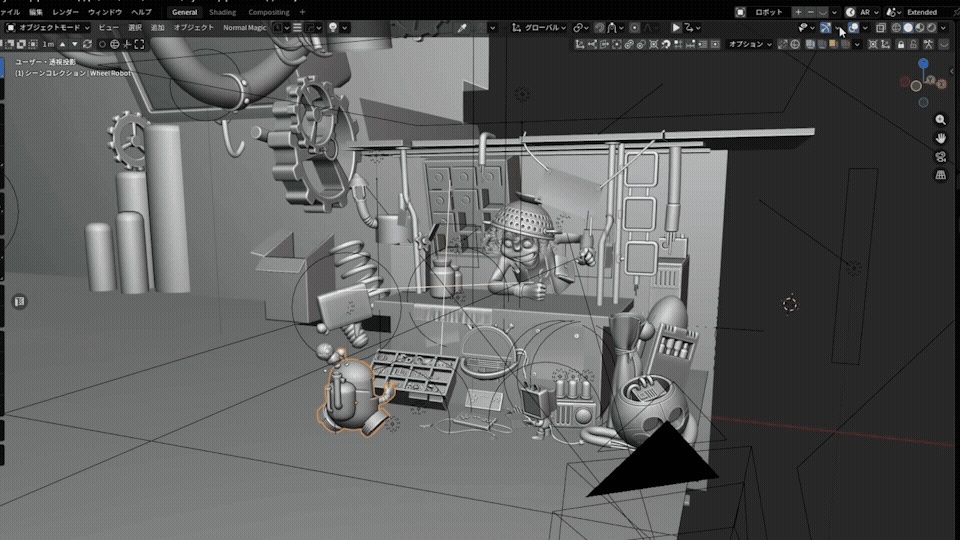The width and height of the screenshot is (960, 540).
Task: Select solid viewport shading mode
Action: coord(909,28)
